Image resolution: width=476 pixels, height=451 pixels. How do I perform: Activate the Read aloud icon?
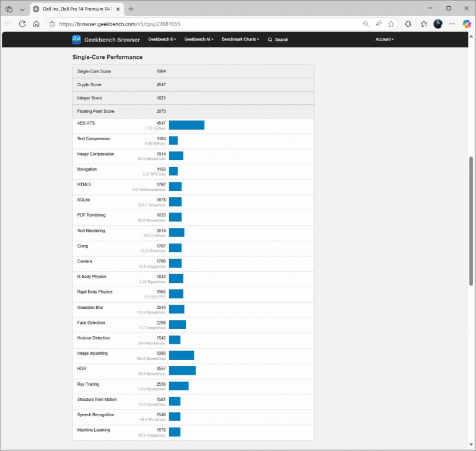pos(378,24)
